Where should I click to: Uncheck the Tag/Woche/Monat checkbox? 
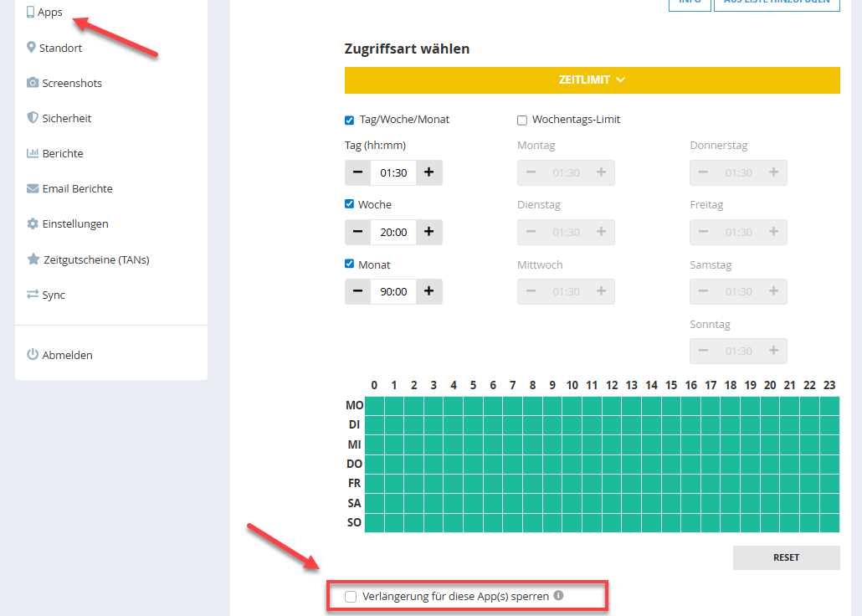(350, 120)
